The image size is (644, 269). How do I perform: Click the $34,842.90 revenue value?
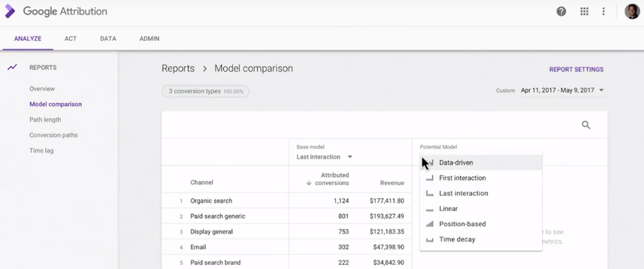click(x=389, y=263)
